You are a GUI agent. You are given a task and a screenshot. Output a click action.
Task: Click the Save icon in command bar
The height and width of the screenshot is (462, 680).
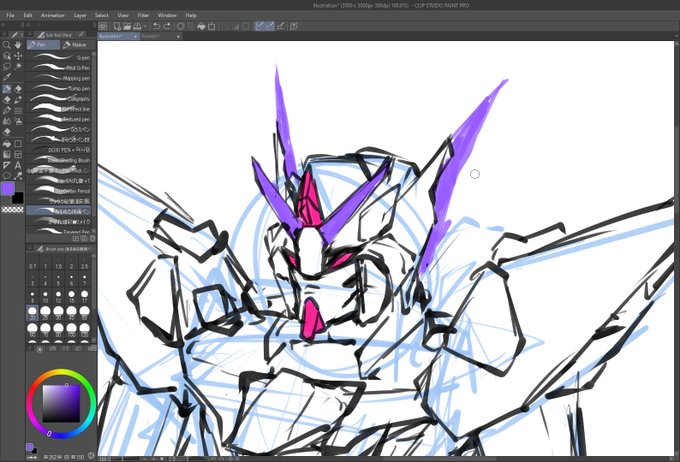point(137,26)
